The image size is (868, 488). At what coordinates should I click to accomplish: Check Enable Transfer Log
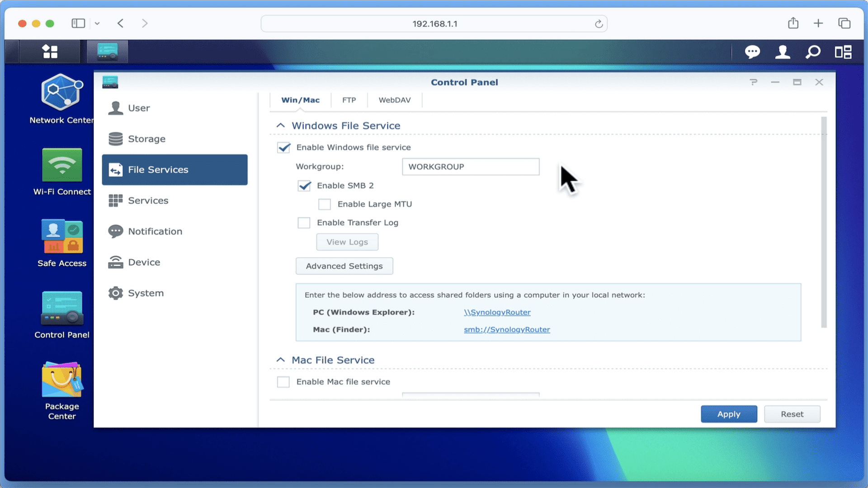tap(304, 223)
